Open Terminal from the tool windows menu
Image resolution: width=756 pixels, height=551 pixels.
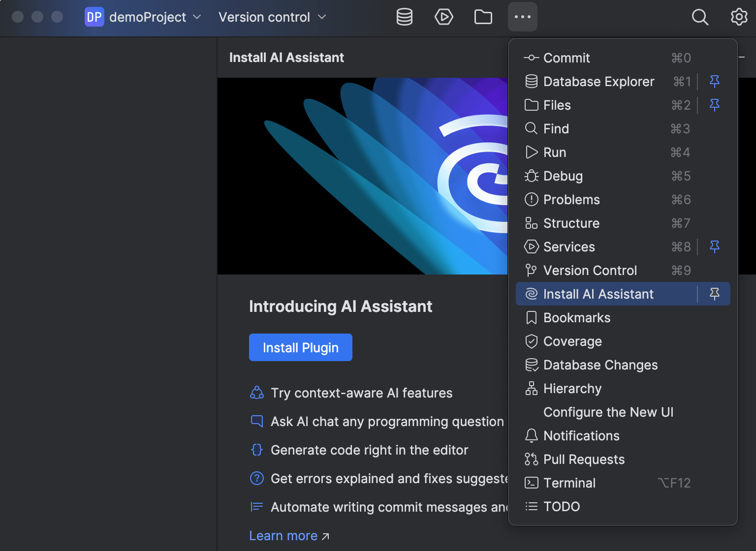[569, 483]
